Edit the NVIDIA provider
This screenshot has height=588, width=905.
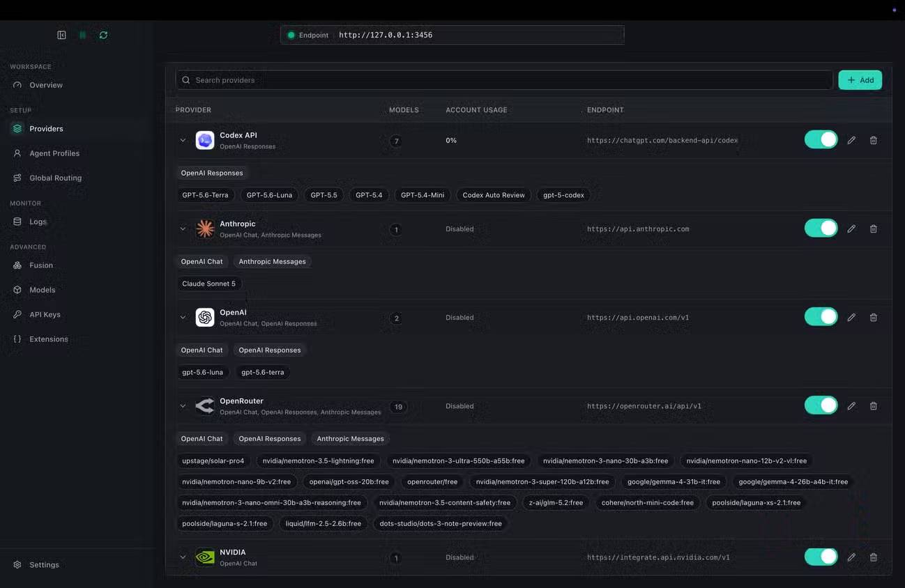click(851, 557)
